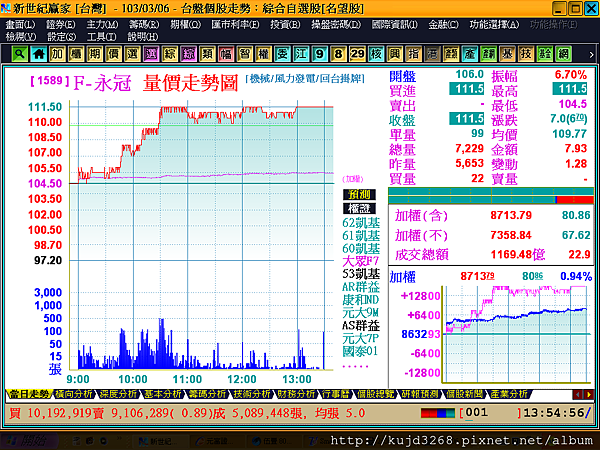Select the 櫃 (OTC market) toolbar icon
600x450 pixels.
[76, 54]
